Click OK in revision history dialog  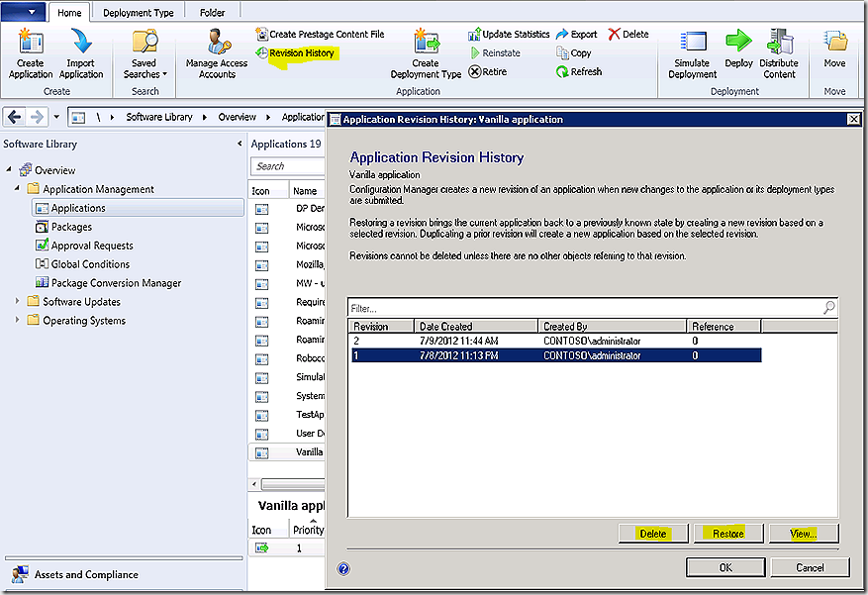coord(725,567)
